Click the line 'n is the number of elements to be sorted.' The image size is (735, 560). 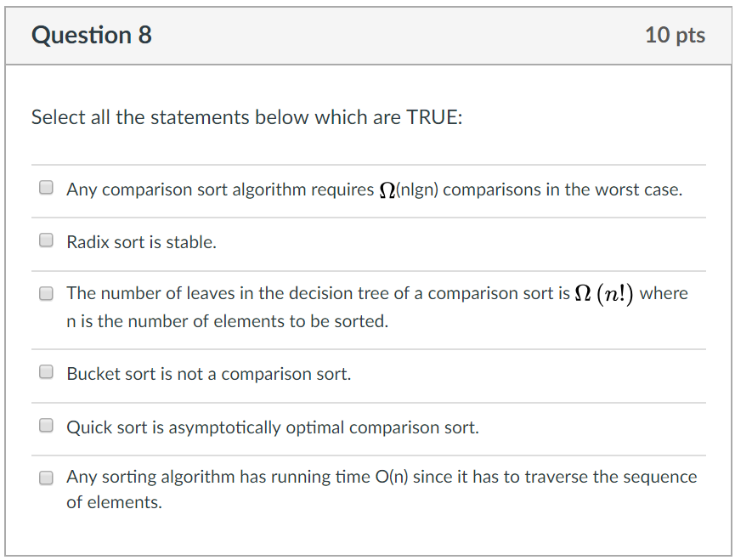click(x=227, y=322)
